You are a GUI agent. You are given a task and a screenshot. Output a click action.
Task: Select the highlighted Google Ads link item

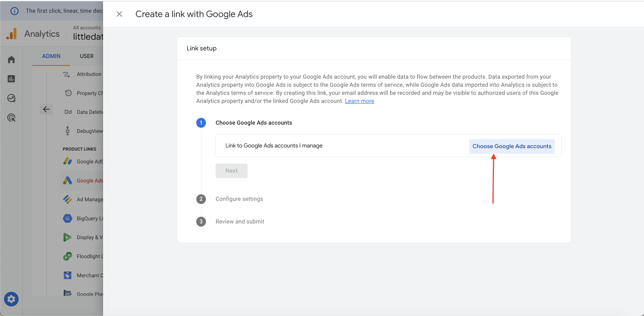point(82,180)
